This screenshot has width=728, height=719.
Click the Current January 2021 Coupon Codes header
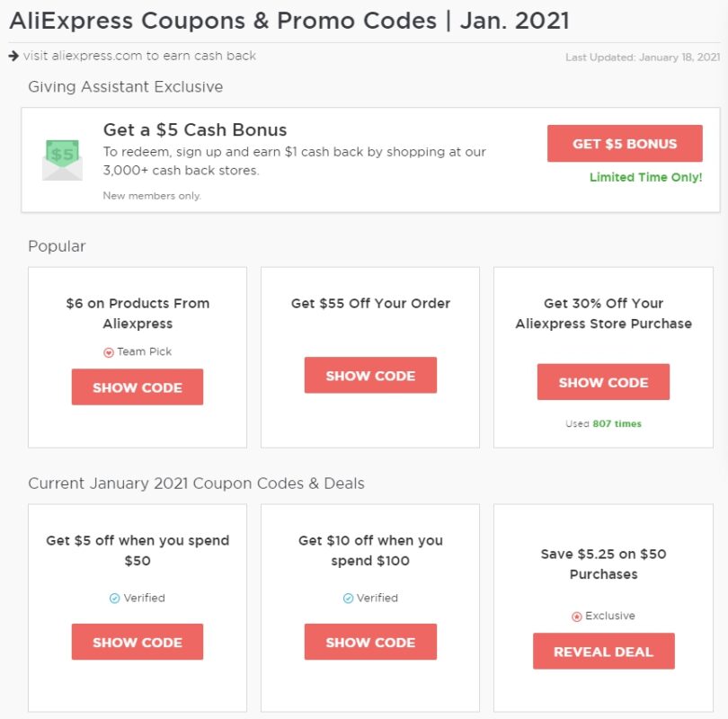point(195,483)
